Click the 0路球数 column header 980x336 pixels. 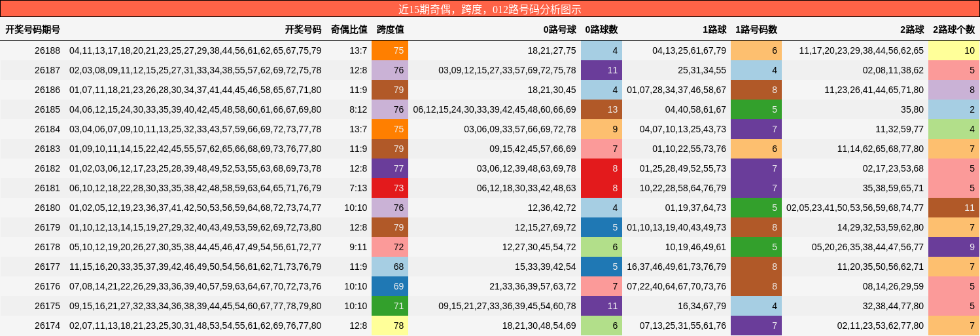pyautogui.click(x=601, y=29)
